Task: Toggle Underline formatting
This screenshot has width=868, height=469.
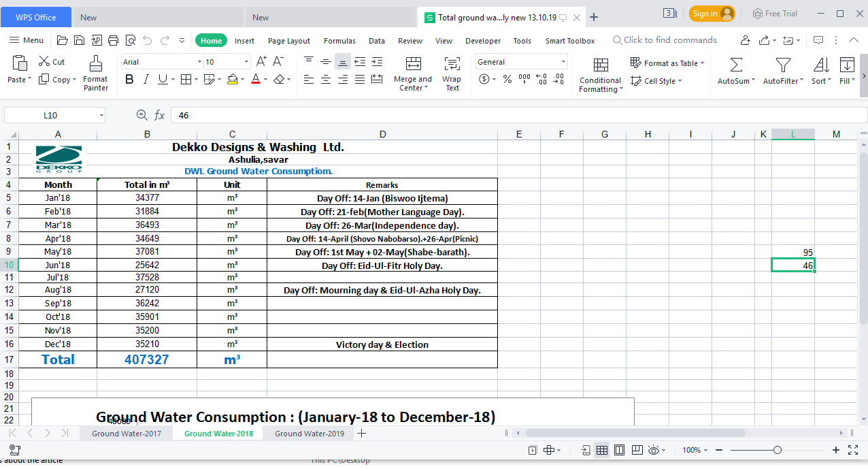Action: pyautogui.click(x=162, y=80)
